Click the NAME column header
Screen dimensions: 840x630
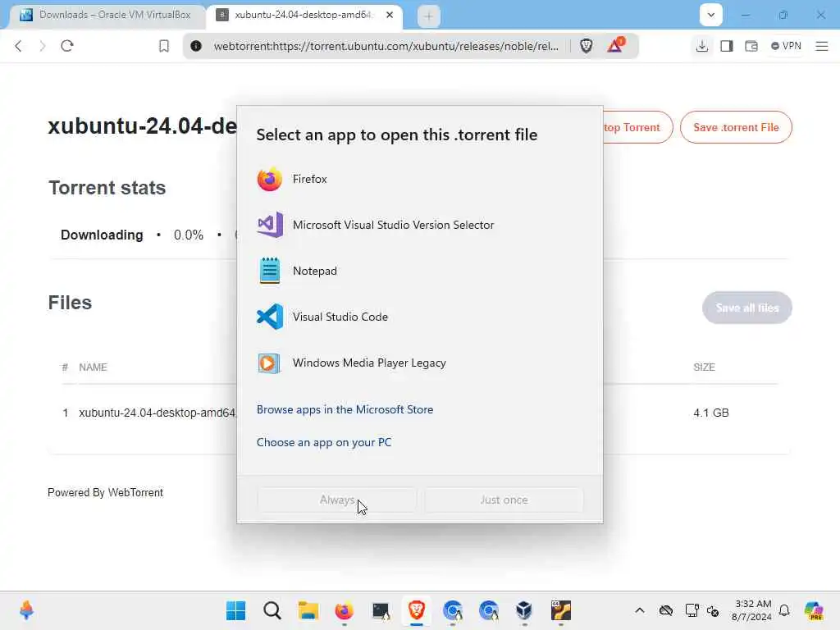[93, 367]
